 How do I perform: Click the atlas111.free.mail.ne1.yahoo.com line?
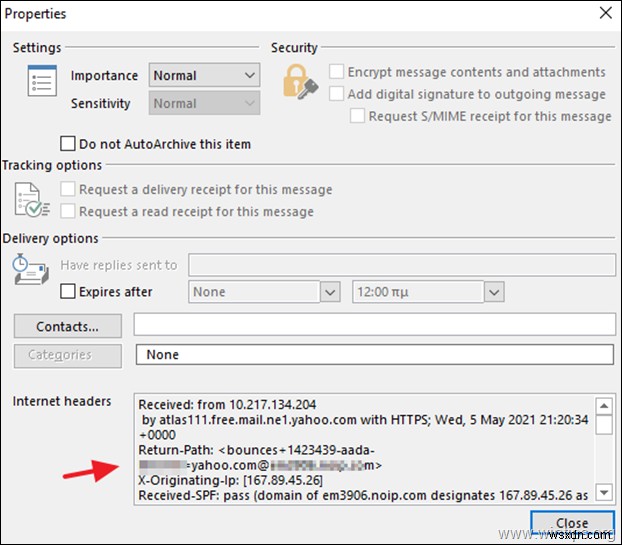click(365, 420)
